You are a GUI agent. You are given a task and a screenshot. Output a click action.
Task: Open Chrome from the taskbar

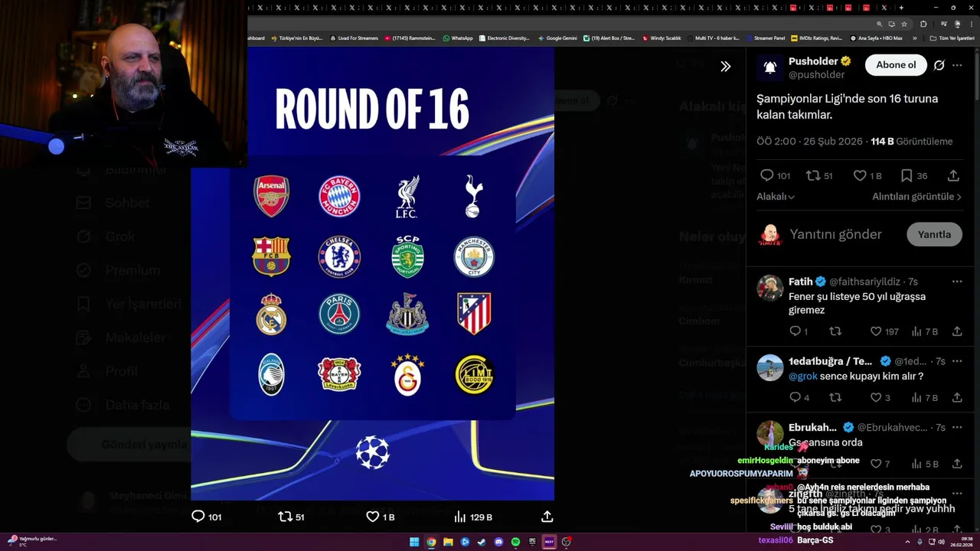pos(431,542)
